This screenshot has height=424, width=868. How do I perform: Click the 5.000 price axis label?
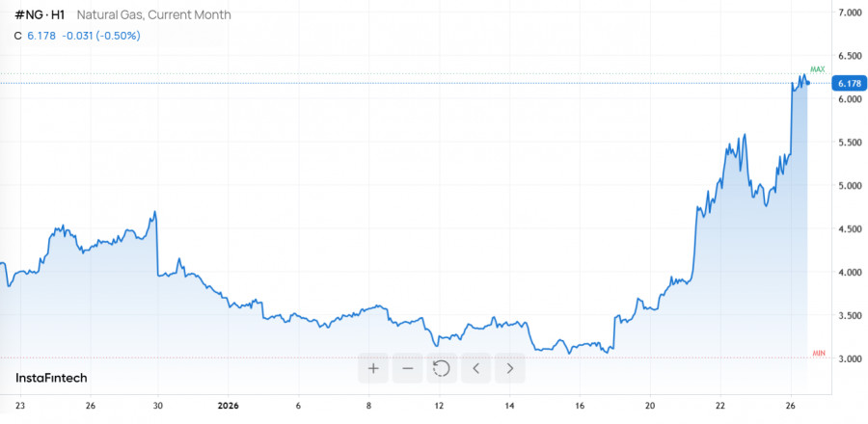pyautogui.click(x=850, y=186)
